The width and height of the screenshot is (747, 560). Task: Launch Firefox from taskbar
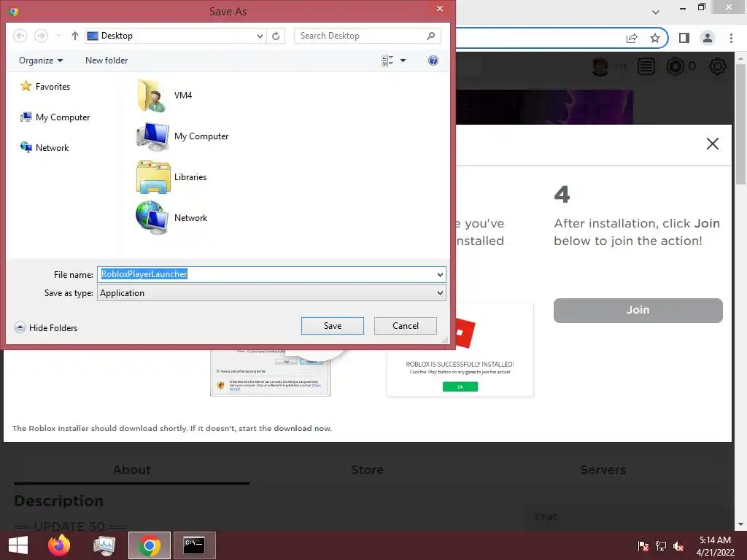tap(59, 545)
